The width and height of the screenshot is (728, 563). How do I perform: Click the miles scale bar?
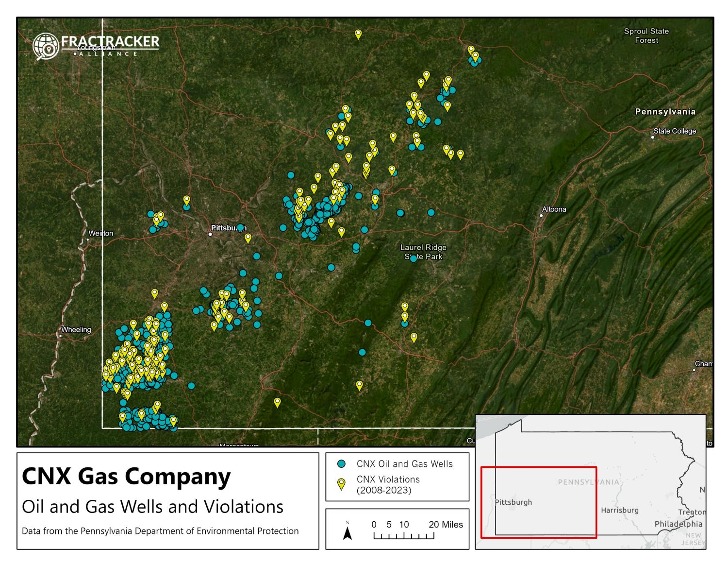(404, 535)
